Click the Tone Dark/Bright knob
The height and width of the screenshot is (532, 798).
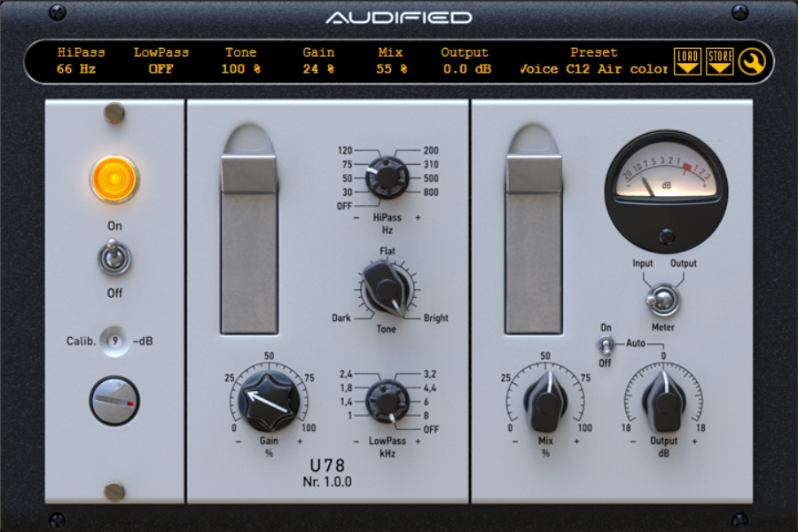pos(387,289)
